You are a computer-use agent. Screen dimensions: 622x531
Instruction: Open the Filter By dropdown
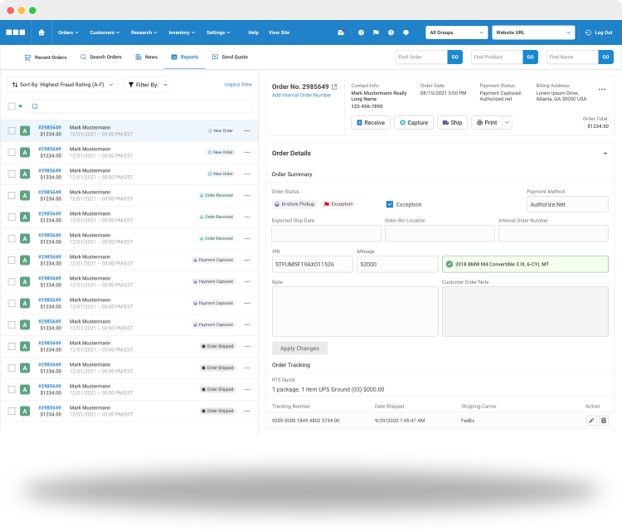pos(148,85)
